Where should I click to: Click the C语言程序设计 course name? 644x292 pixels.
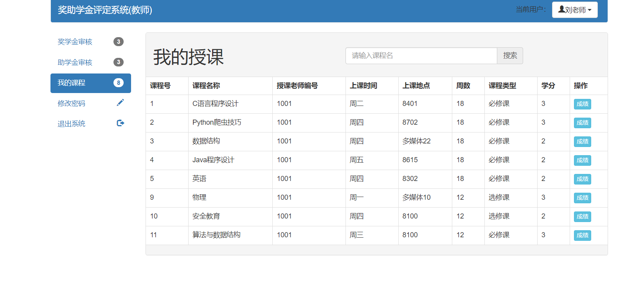(x=215, y=104)
